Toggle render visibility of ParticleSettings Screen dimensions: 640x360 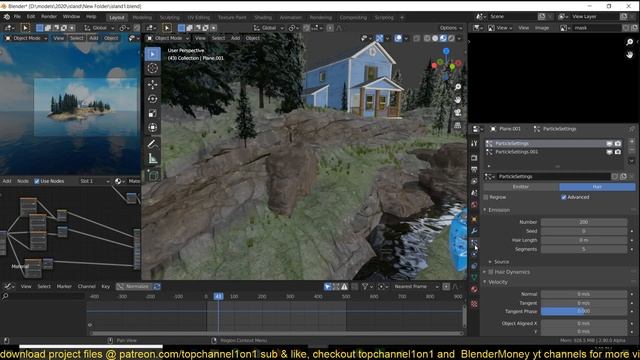point(618,144)
